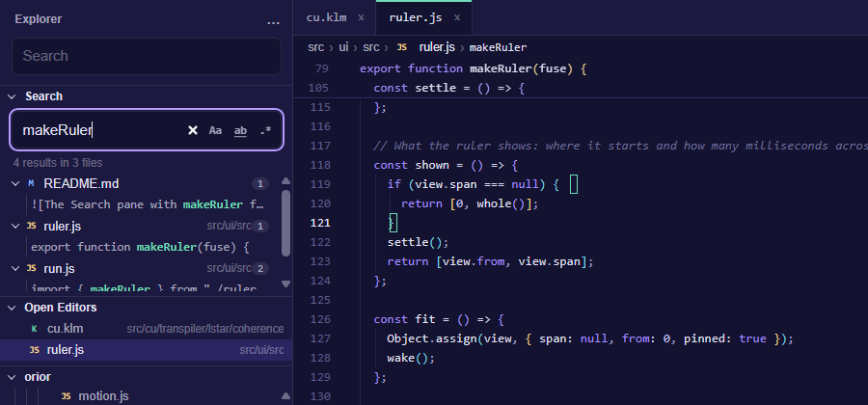Collapse ruler.js search results group
The width and height of the screenshot is (868, 405).
pyautogui.click(x=14, y=227)
